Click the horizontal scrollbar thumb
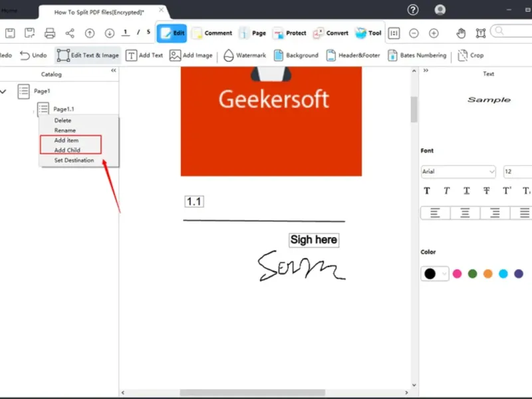Viewport: 532px width, 399px height. tap(253, 392)
